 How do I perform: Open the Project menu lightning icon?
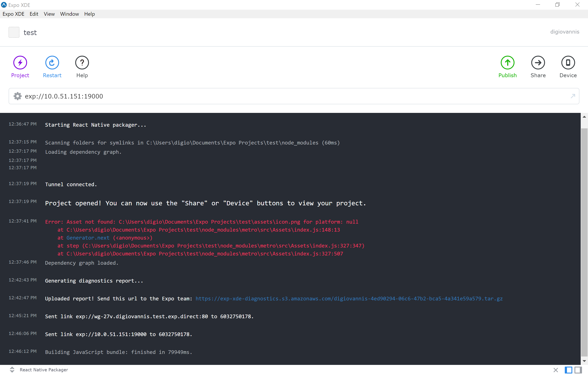[20, 63]
